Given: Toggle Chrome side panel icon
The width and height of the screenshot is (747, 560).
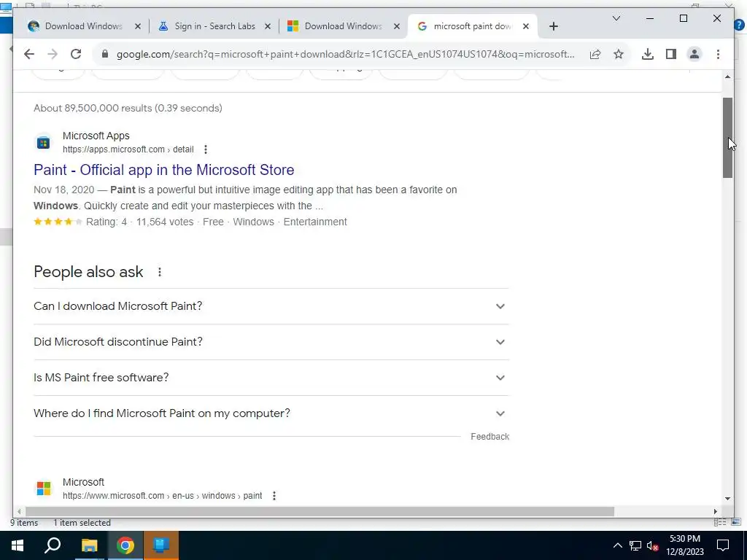Looking at the screenshot, I should (671, 54).
